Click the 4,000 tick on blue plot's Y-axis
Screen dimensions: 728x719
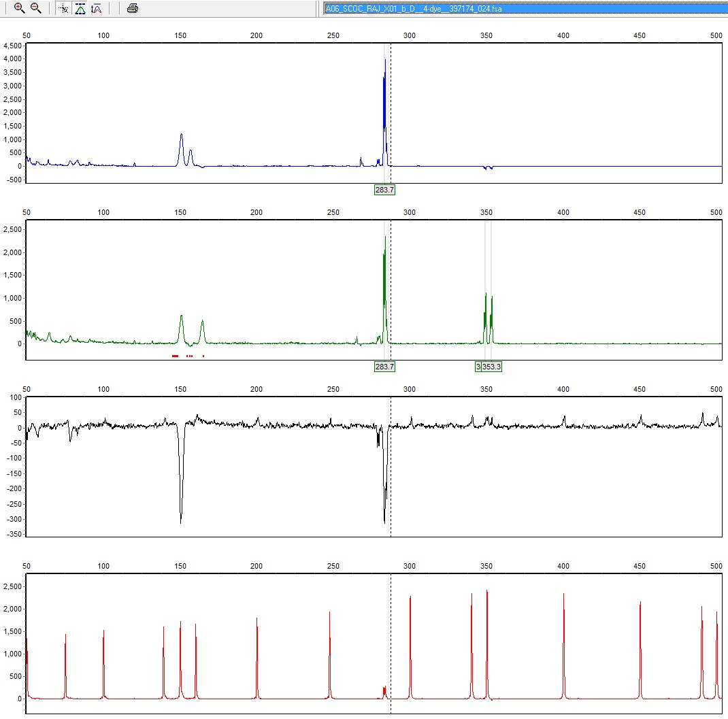[12, 59]
